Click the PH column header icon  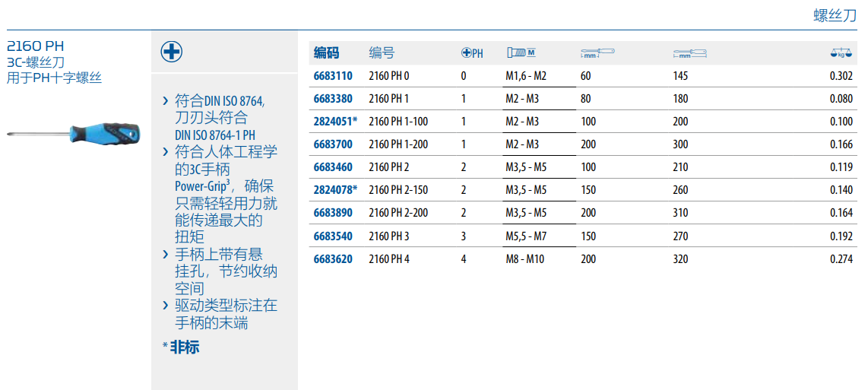point(472,53)
